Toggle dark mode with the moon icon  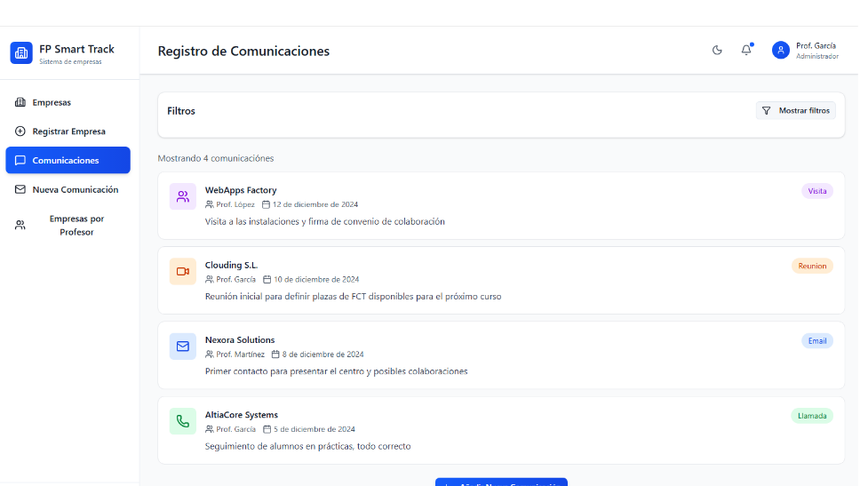click(x=717, y=51)
